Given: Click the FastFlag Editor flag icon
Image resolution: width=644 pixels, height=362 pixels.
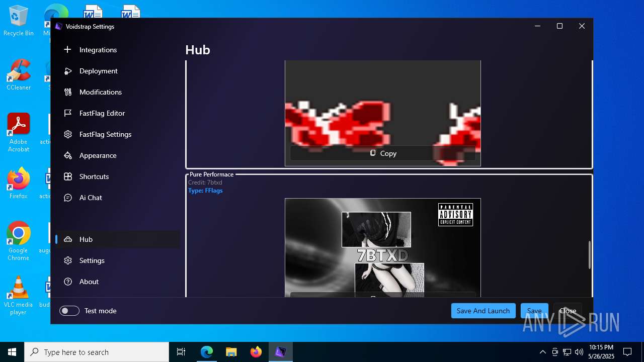Looking at the screenshot, I should coord(68,113).
